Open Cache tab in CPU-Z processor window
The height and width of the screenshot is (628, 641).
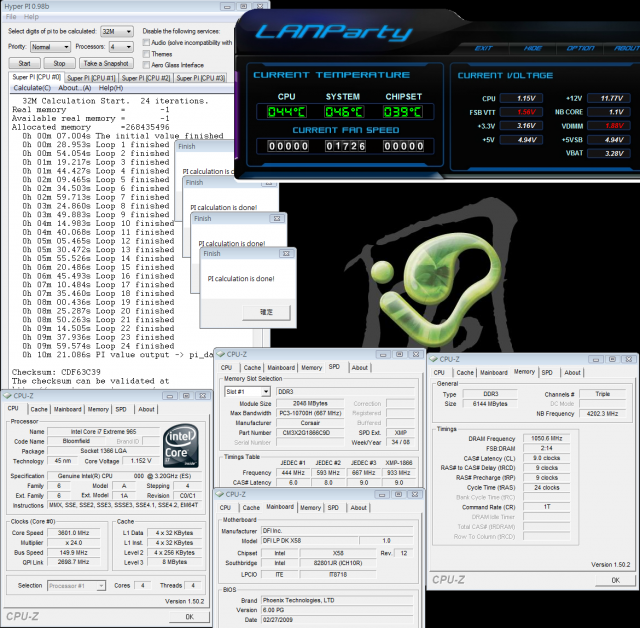pos(39,409)
